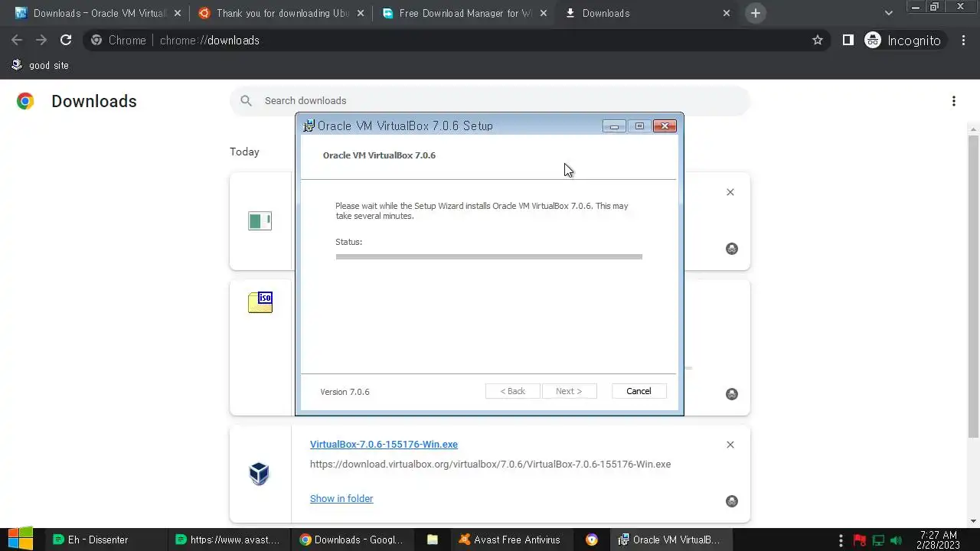Minimize the VirtualBox Setup window
This screenshot has width=980, height=551.
click(614, 126)
